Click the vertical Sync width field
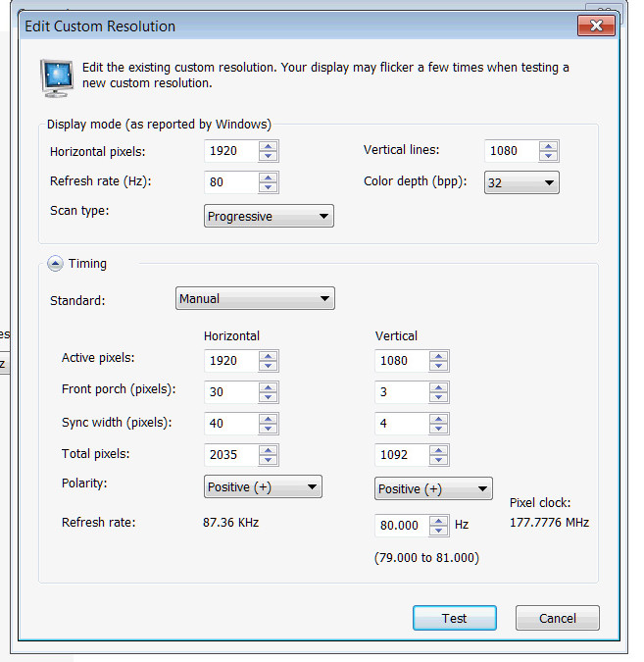644x662 pixels. (x=400, y=424)
